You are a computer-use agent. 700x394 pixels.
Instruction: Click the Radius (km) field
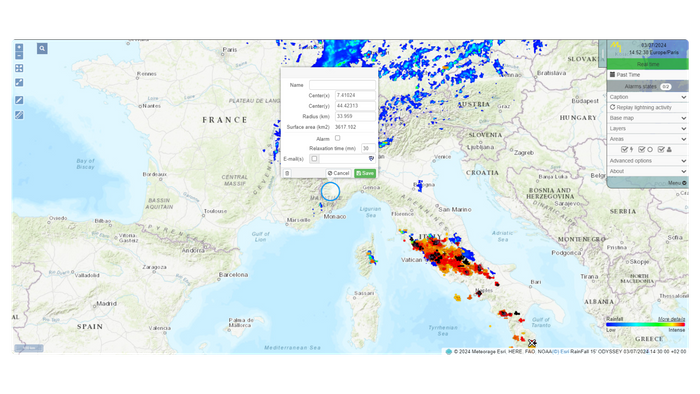point(355,116)
